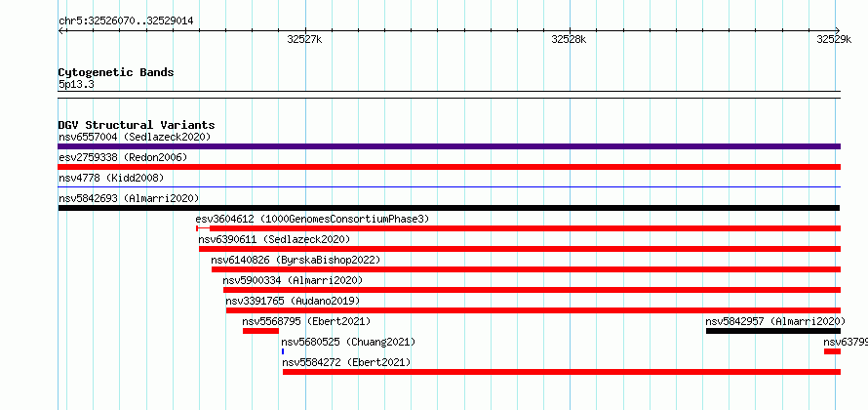This screenshot has width=868, height=410.
Task: Click the 32528k ruler tick label
Action: click(x=569, y=39)
